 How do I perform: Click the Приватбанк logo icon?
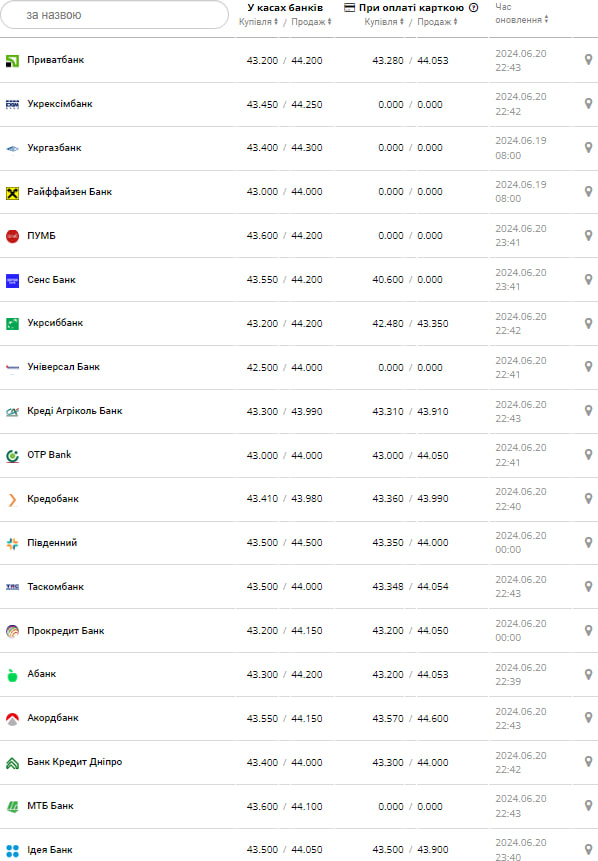pyautogui.click(x=12, y=60)
